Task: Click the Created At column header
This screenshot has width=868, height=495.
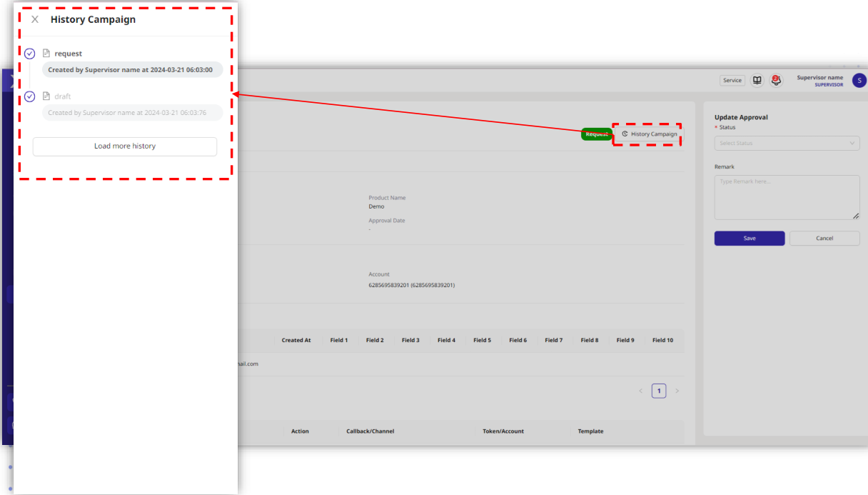Action: [x=296, y=340]
